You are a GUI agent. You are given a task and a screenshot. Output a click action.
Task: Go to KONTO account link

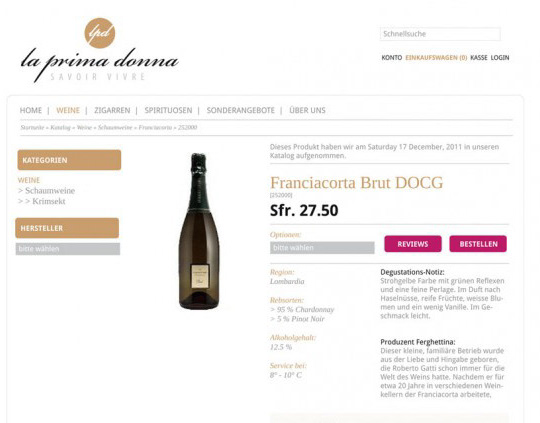(392, 58)
